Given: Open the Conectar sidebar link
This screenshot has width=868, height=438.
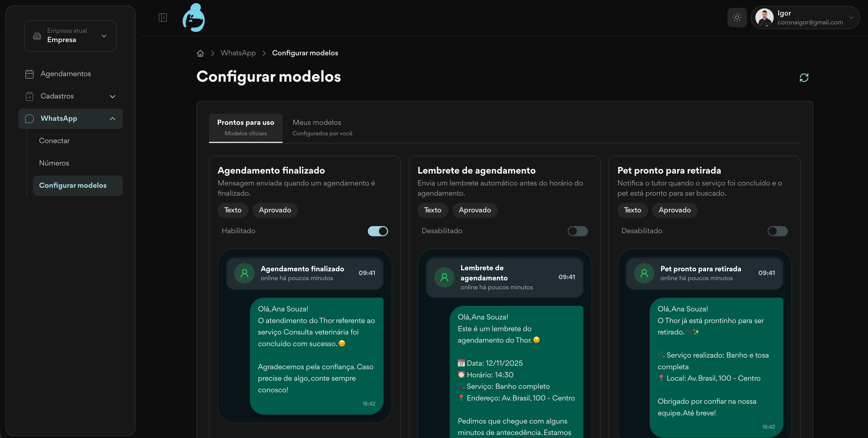Looking at the screenshot, I should pos(54,141).
